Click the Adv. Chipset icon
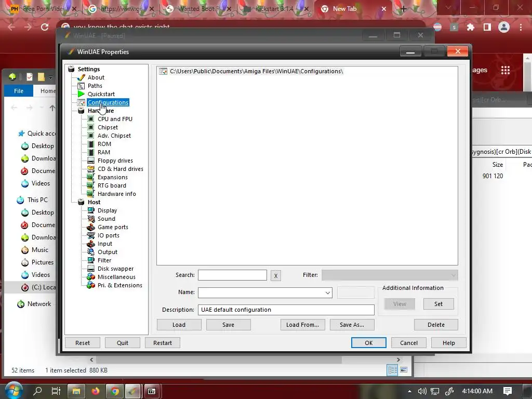The width and height of the screenshot is (532, 399). tap(91, 136)
